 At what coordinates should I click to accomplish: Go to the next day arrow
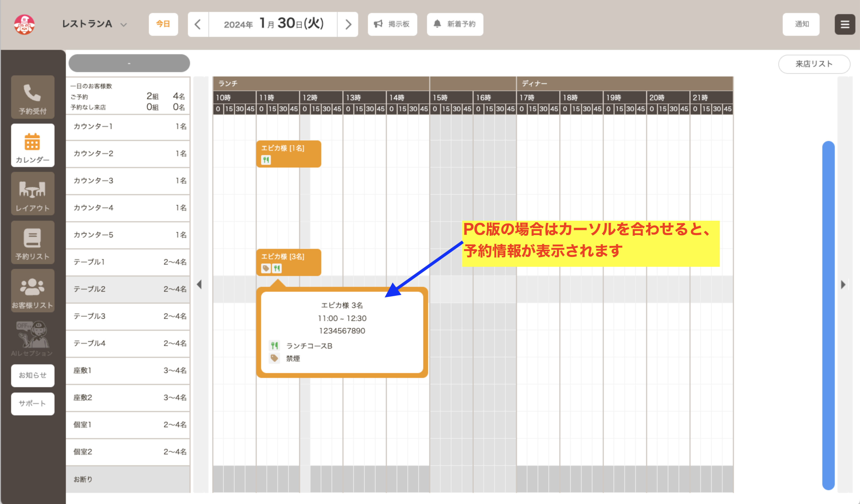click(348, 24)
